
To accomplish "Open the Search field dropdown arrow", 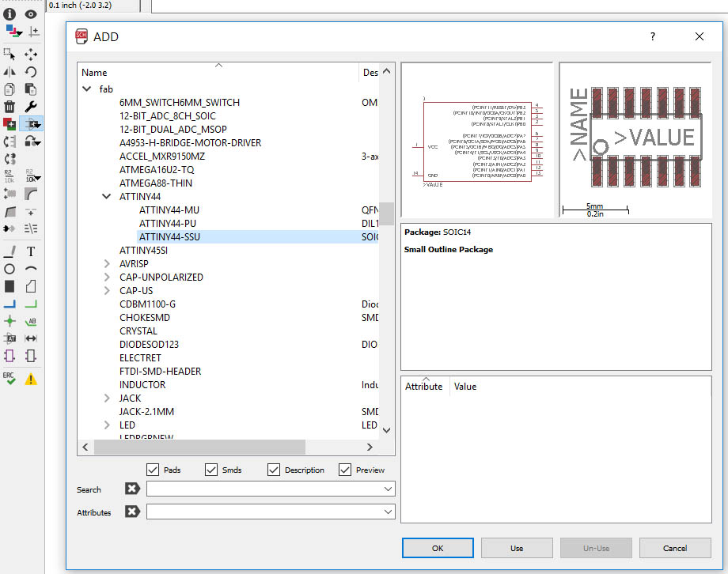I will pyautogui.click(x=389, y=489).
